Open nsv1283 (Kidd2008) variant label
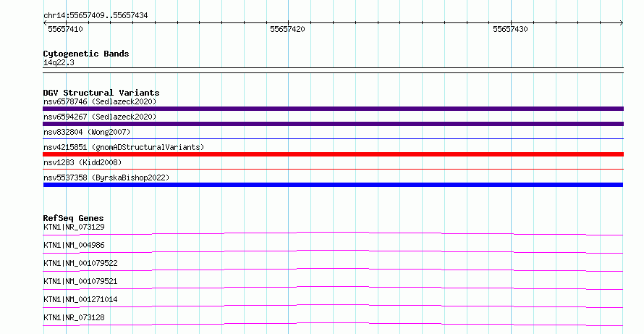This screenshot has width=644, height=334. point(82,162)
